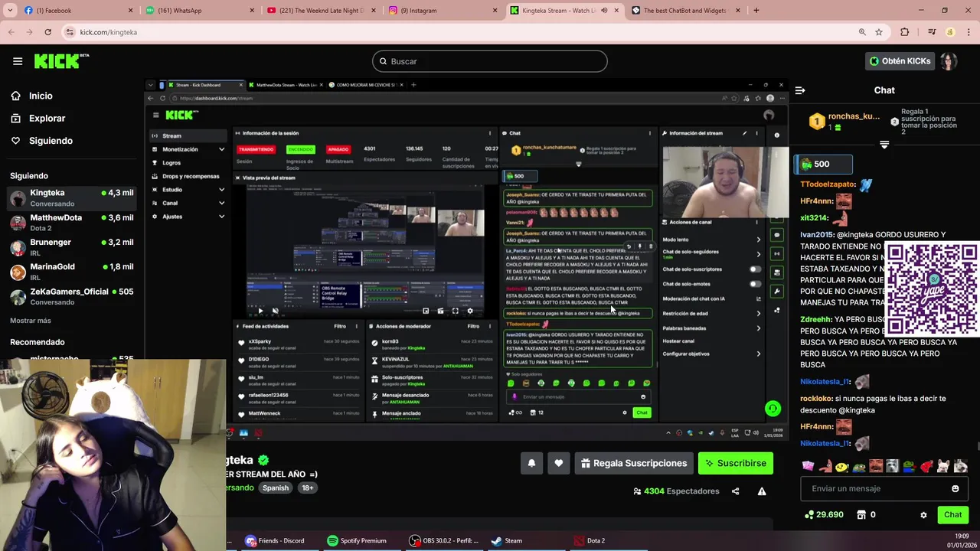Go to Inicio in Kick sidebar
This screenshot has width=980, height=551.
click(31, 96)
